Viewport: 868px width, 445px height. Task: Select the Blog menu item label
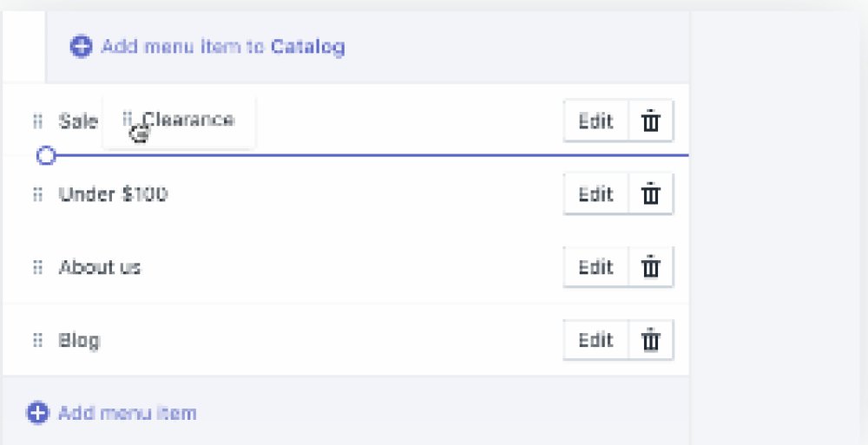tap(79, 340)
